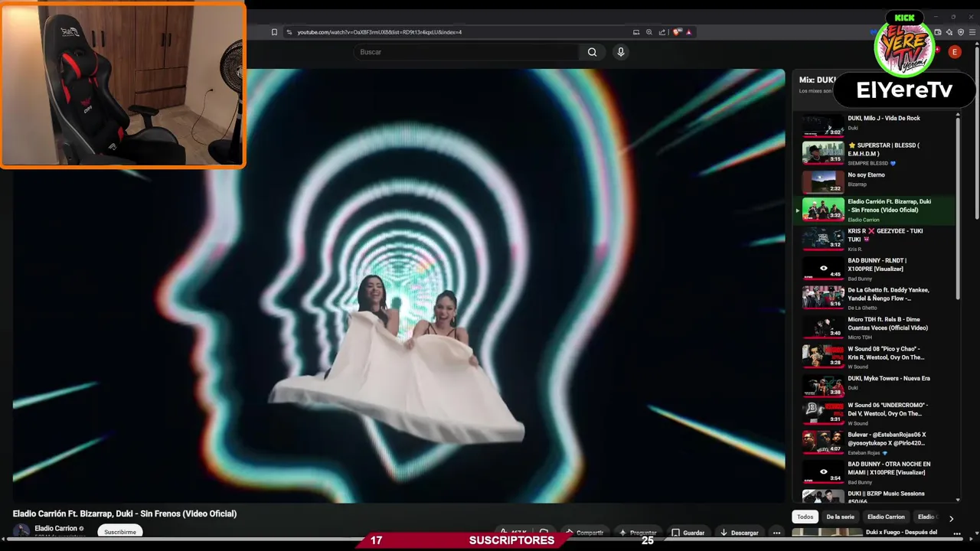Click the YouTube search magnifier icon
The width and height of the screenshot is (980, 551).
[x=592, y=52]
